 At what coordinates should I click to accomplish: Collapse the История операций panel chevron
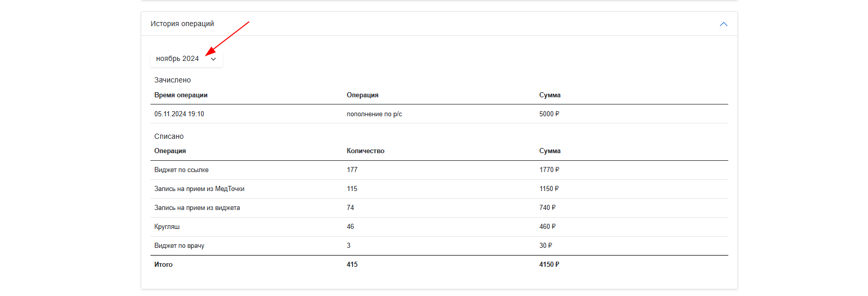(723, 24)
